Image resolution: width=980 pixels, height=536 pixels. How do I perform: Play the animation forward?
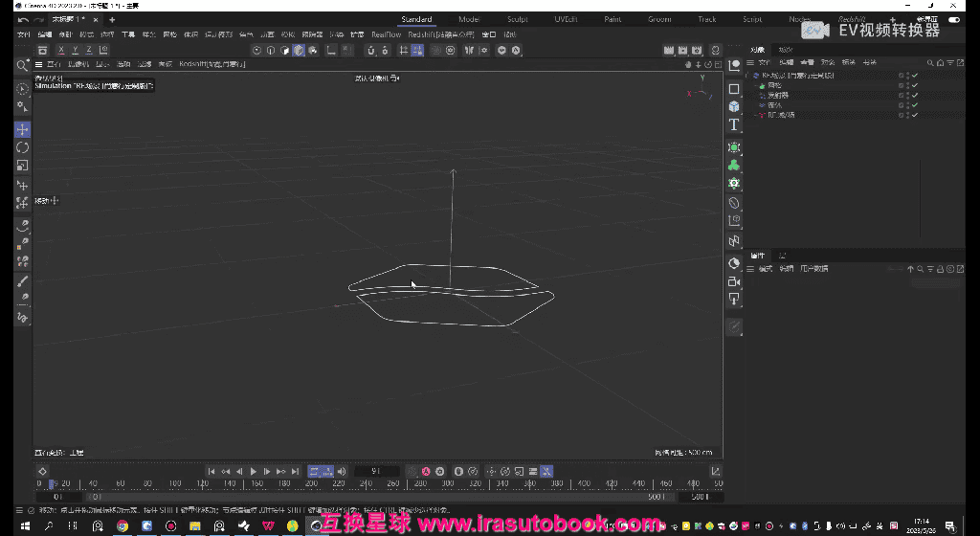253,472
